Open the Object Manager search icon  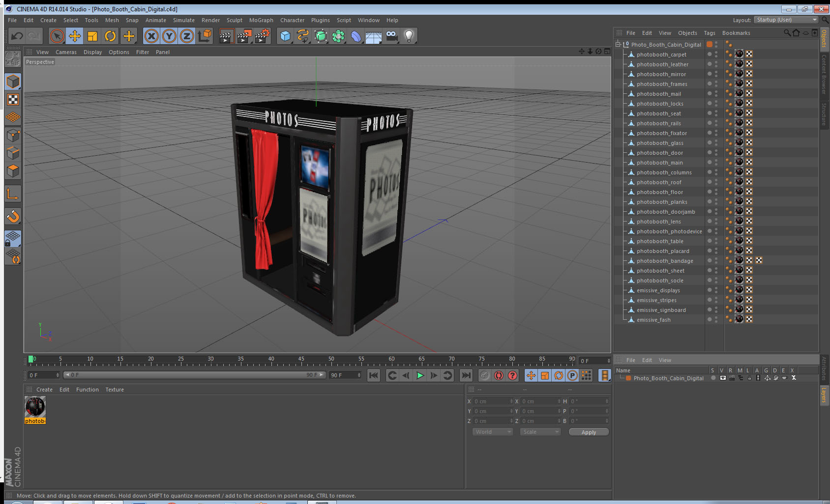pos(787,33)
